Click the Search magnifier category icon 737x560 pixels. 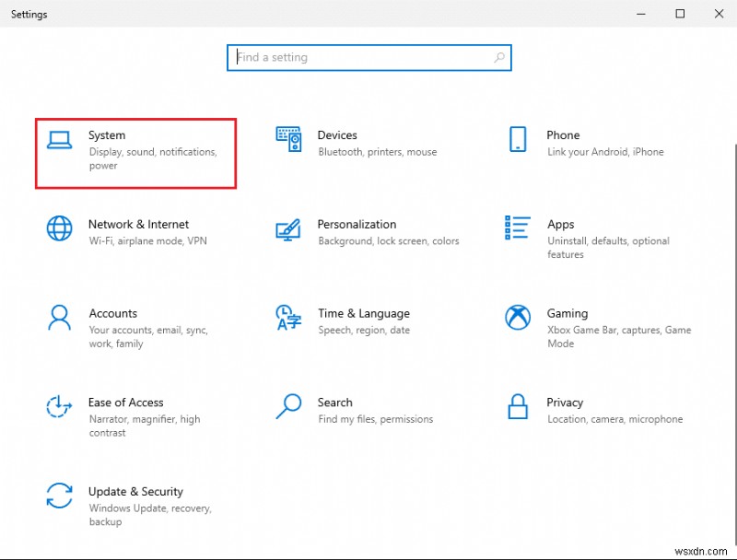click(288, 406)
